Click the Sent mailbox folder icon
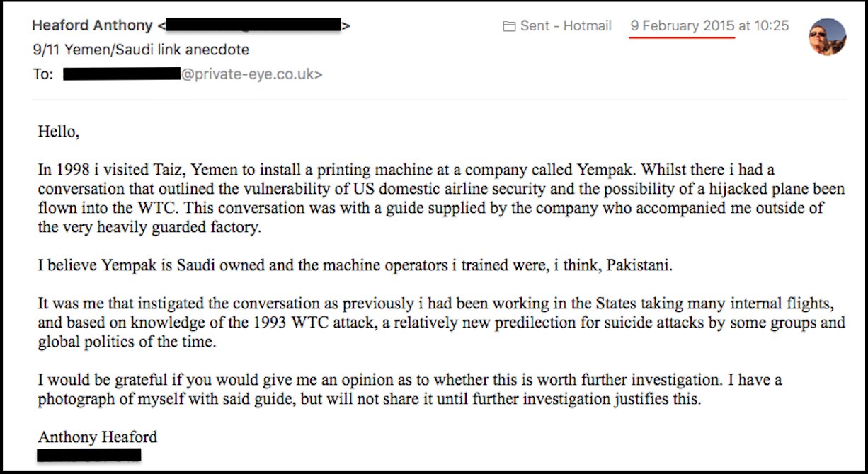This screenshot has width=868, height=474. [508, 26]
